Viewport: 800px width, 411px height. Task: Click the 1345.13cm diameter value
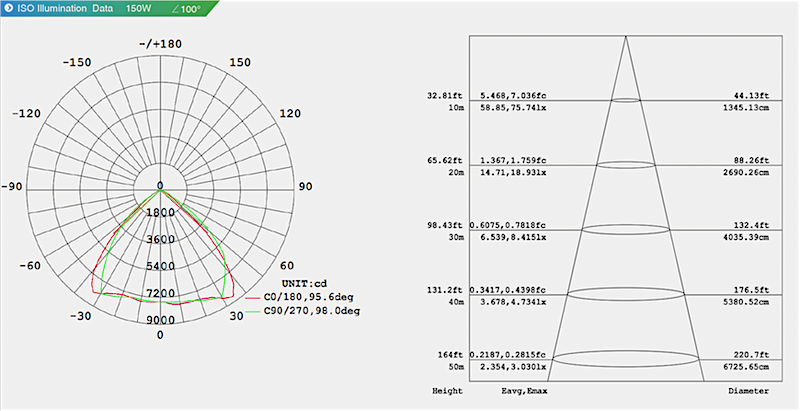point(746,108)
